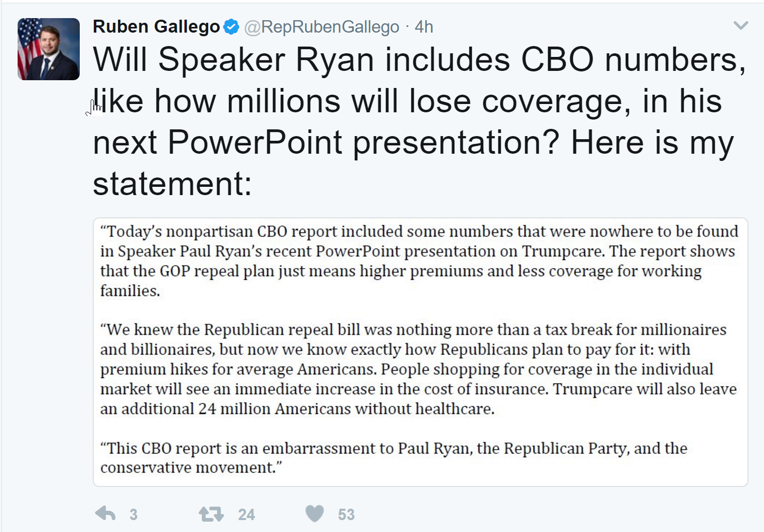Click the display name Ruben Gallego
Image resolution: width=764 pixels, height=532 pixels.
[156, 27]
